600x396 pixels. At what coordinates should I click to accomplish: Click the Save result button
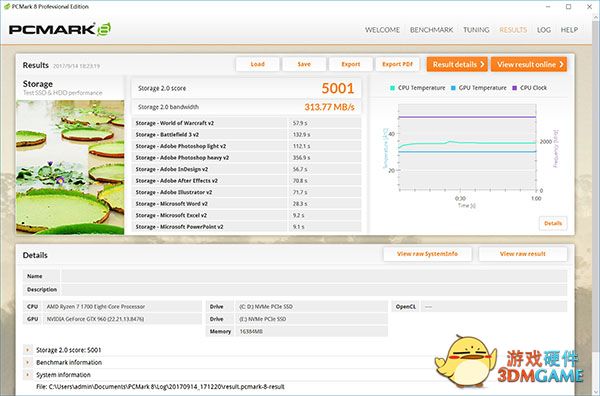click(x=304, y=64)
